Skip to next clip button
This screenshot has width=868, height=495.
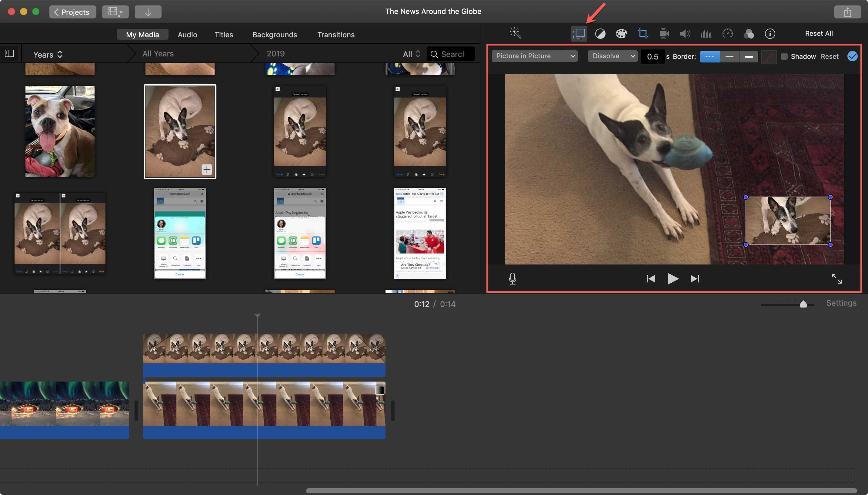(x=695, y=279)
